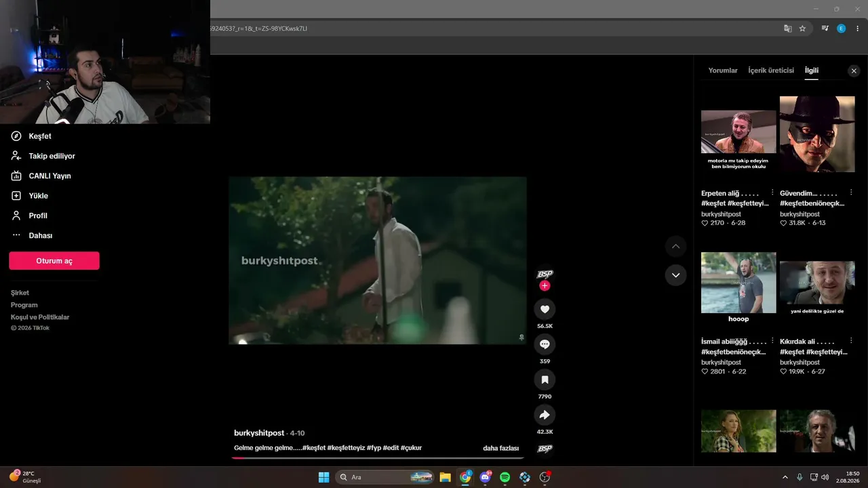Share the video with the arrow icon
Image resolution: width=868 pixels, height=488 pixels.
545,415
